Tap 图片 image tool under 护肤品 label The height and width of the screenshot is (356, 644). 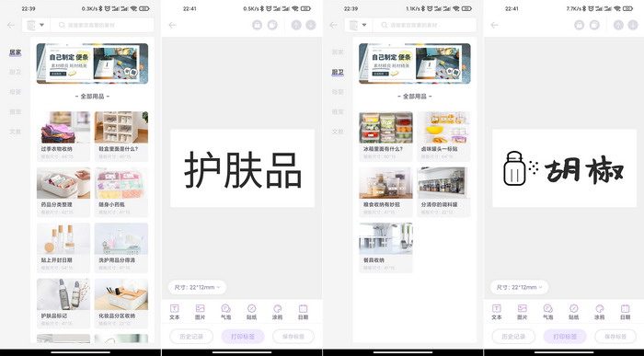point(200,312)
